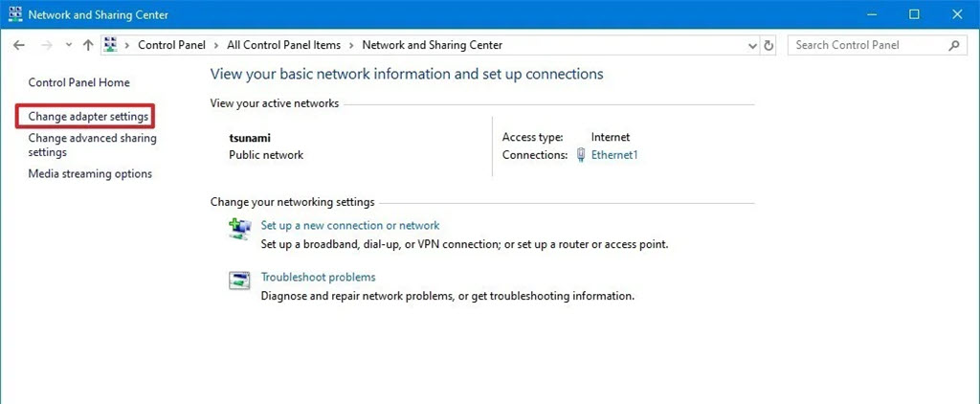Screen dimensions: 980x404
Task: Open the address bar history dropdown
Action: 752,46
